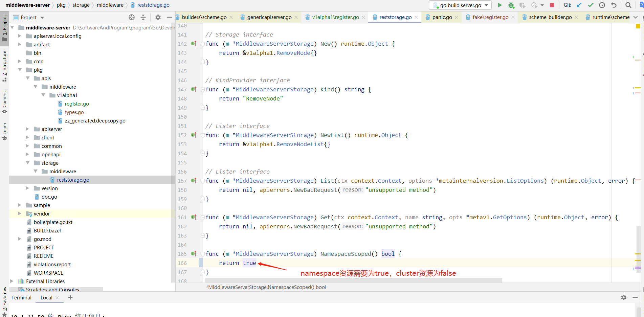Click implements gutter icon on line 165
The image size is (644, 317).
194,254
